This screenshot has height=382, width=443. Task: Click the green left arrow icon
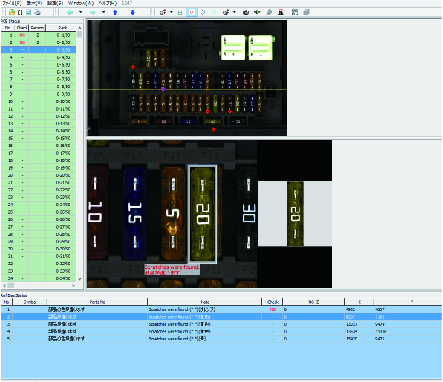(x=70, y=12)
